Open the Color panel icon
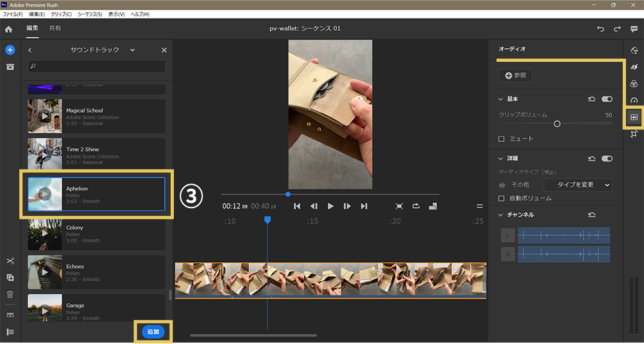This screenshot has width=644, height=344. tap(634, 84)
